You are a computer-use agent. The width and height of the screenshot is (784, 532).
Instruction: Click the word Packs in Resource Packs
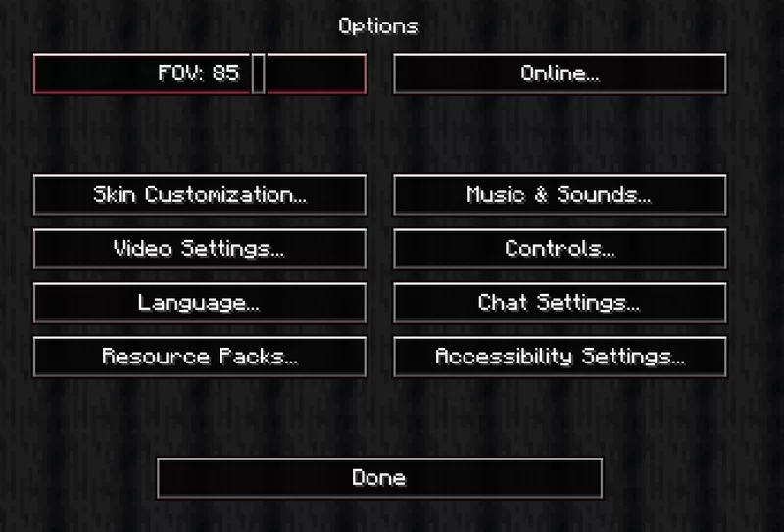click(259, 357)
